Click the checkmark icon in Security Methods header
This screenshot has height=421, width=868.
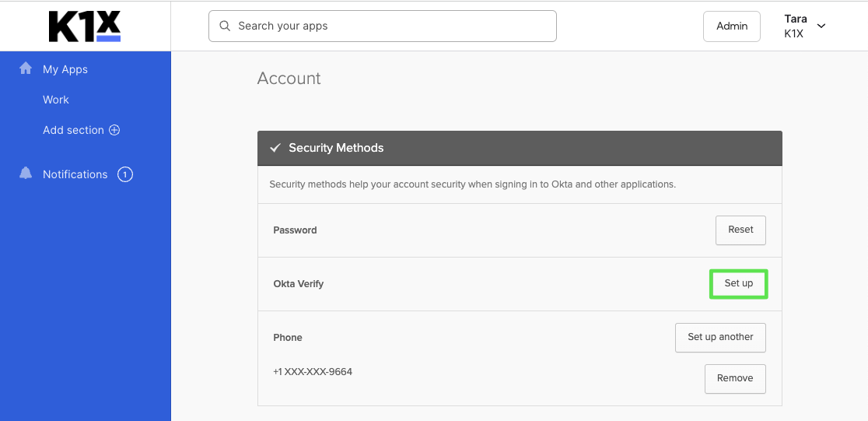coord(275,148)
